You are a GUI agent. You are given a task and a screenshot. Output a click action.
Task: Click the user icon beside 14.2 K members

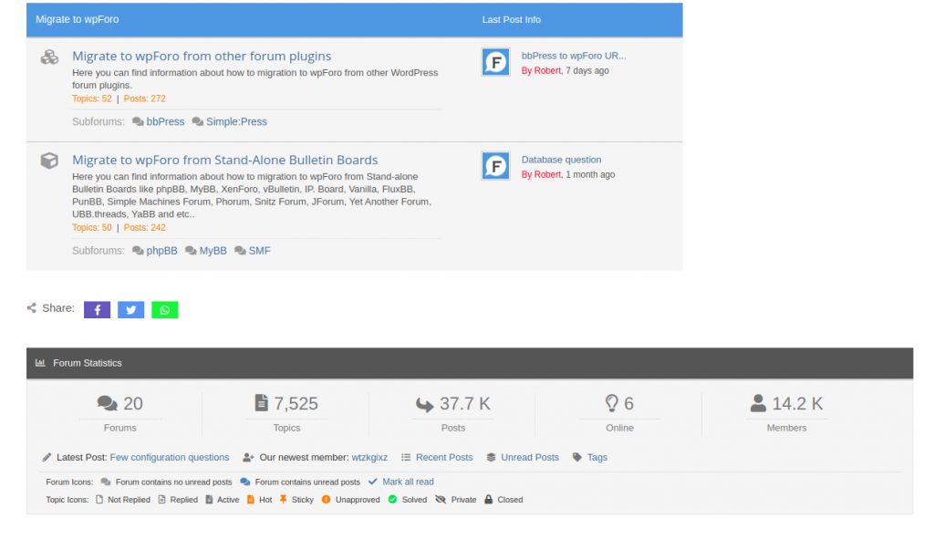click(758, 403)
